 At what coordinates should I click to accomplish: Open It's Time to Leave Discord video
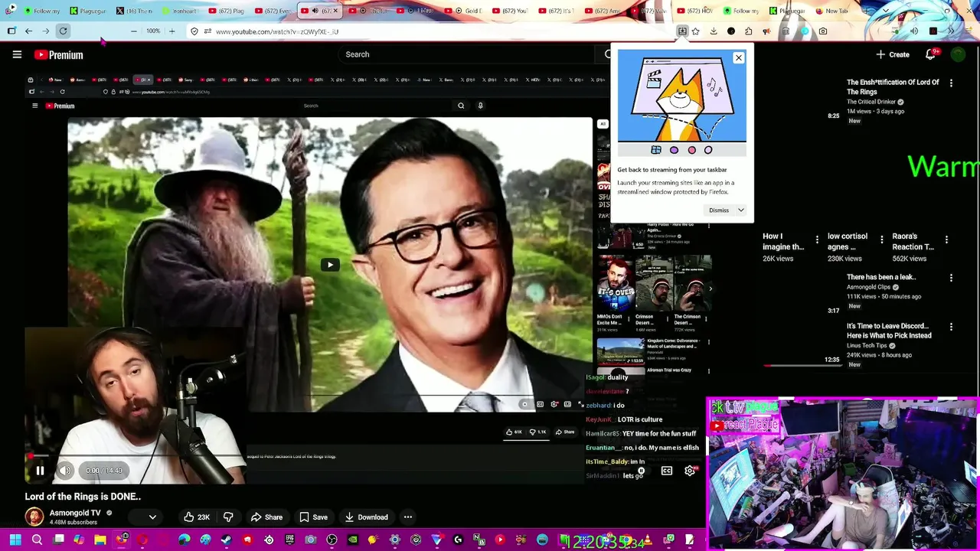[x=889, y=331]
